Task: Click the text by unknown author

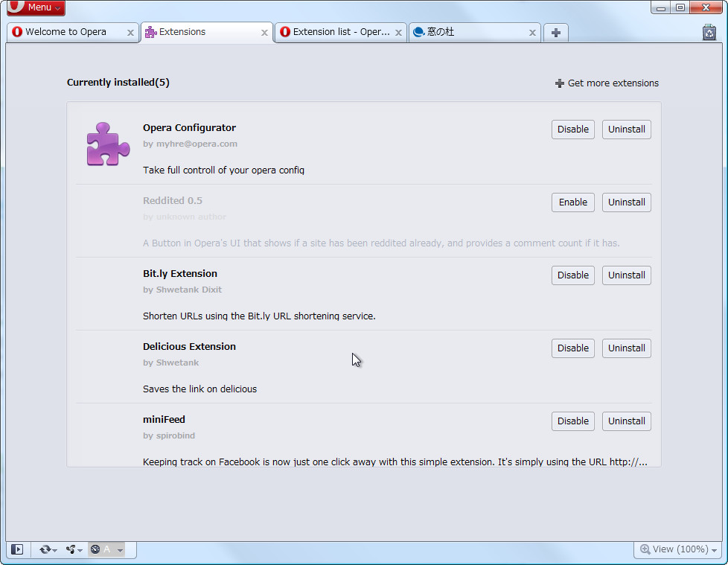Action: tap(185, 217)
